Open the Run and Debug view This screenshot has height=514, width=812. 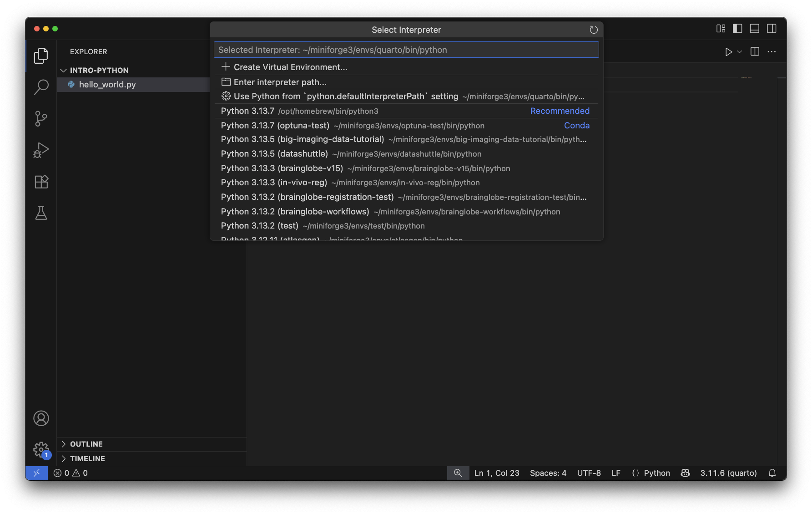point(41,150)
